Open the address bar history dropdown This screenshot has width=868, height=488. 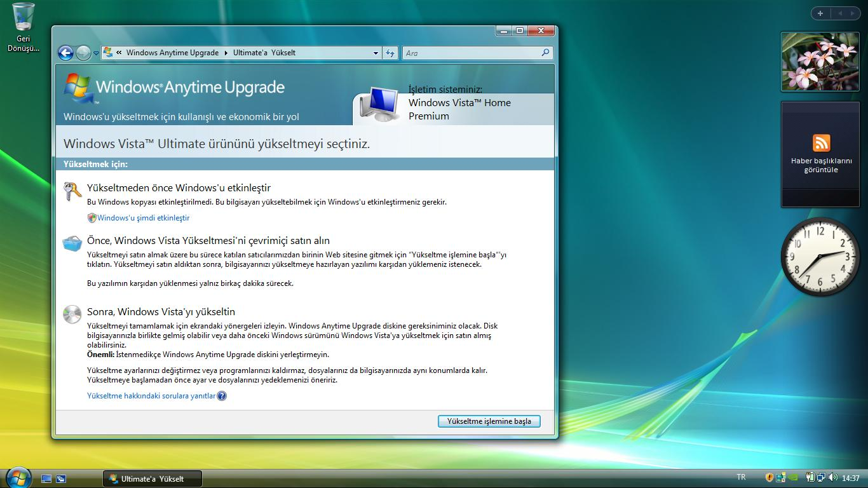[376, 53]
